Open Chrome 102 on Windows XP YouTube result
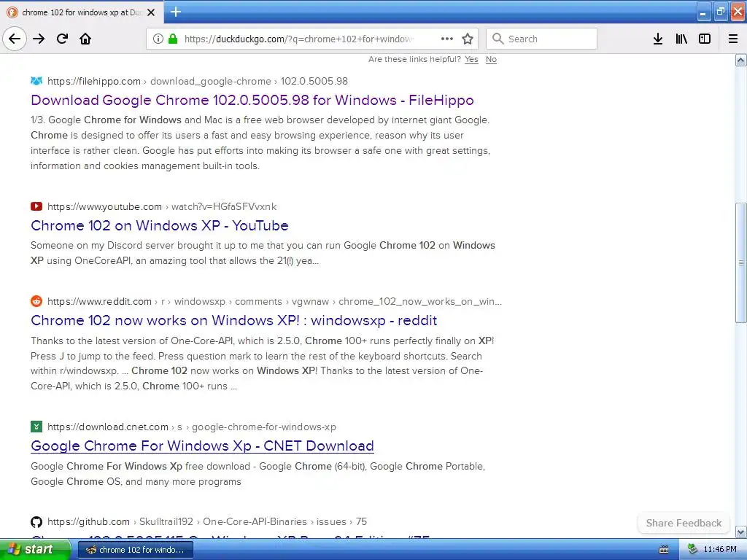This screenshot has height=560, width=747. coord(160,225)
